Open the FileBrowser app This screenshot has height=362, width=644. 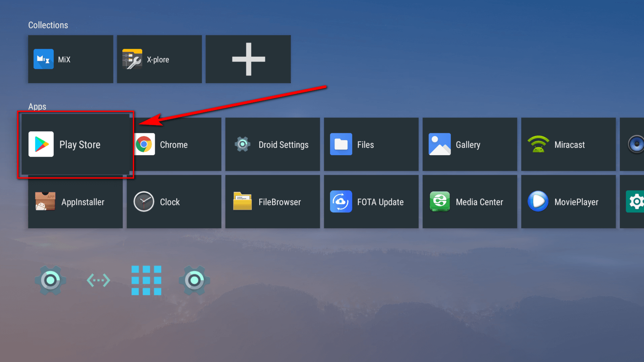(x=272, y=202)
